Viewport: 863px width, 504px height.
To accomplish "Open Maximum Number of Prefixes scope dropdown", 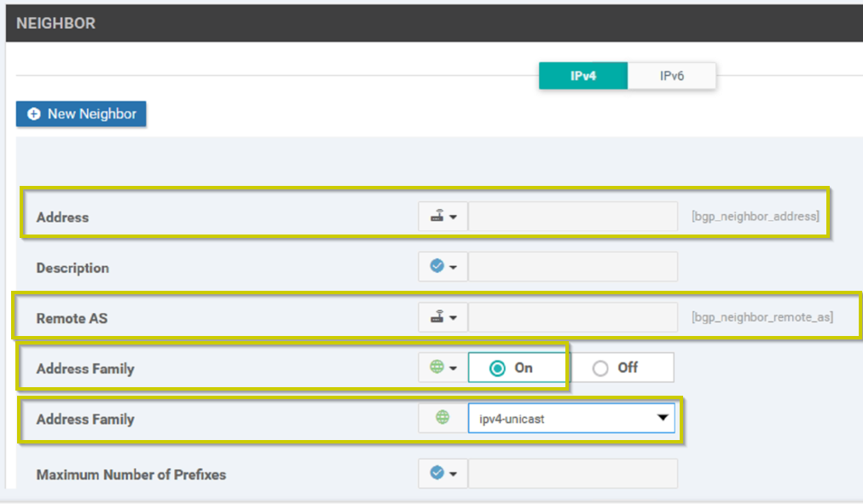I will (x=453, y=474).
